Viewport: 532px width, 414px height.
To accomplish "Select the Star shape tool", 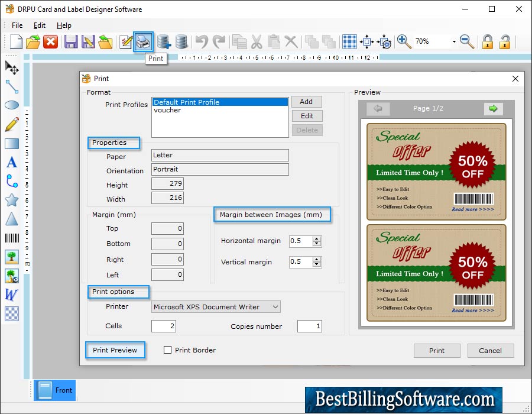I will (12, 200).
